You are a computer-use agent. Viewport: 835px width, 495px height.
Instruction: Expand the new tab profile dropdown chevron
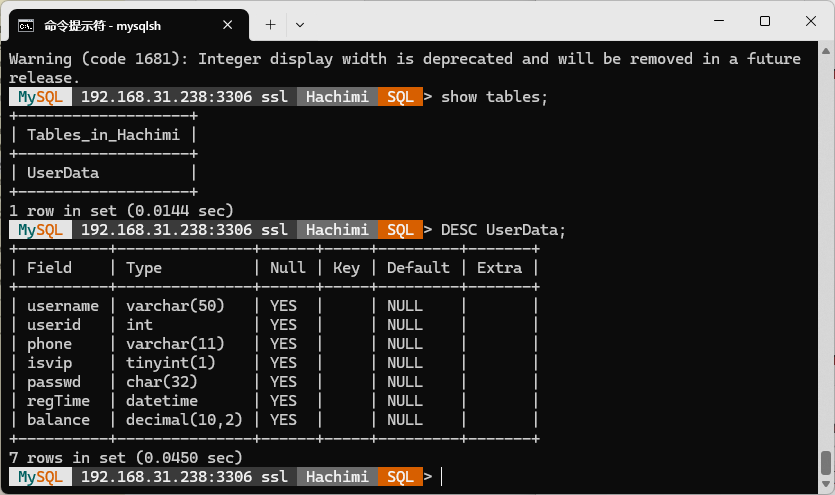300,23
